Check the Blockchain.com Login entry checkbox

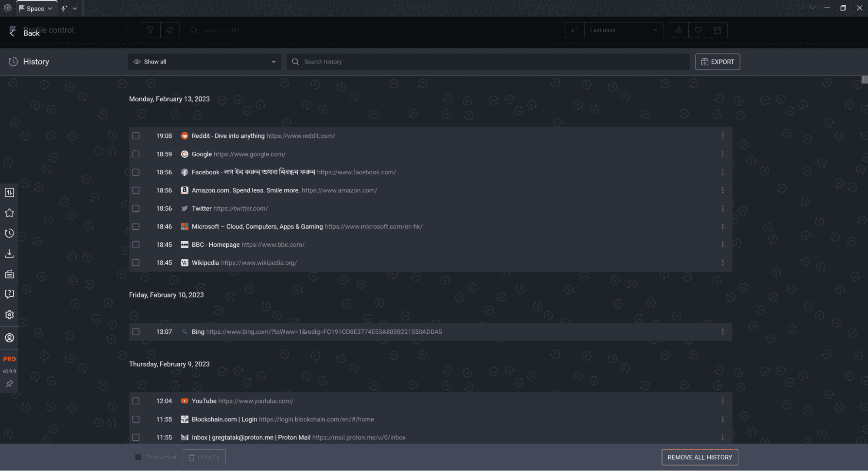pos(136,419)
